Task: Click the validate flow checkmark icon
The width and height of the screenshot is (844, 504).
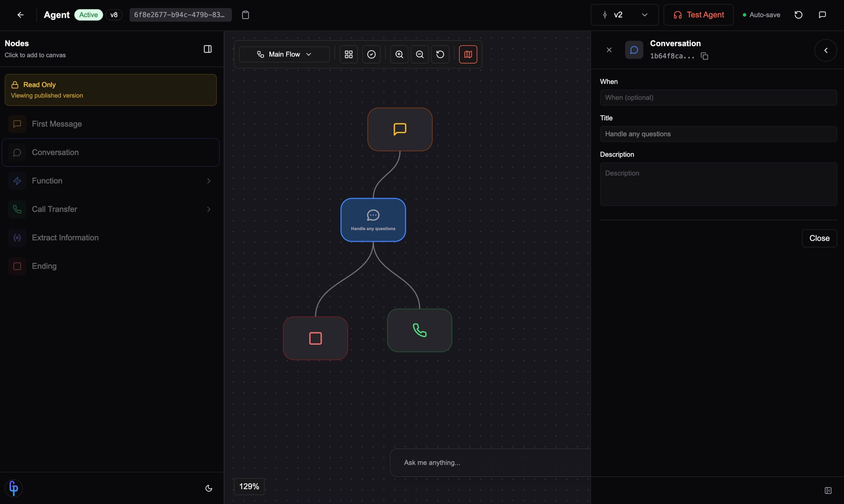Action: [x=371, y=54]
